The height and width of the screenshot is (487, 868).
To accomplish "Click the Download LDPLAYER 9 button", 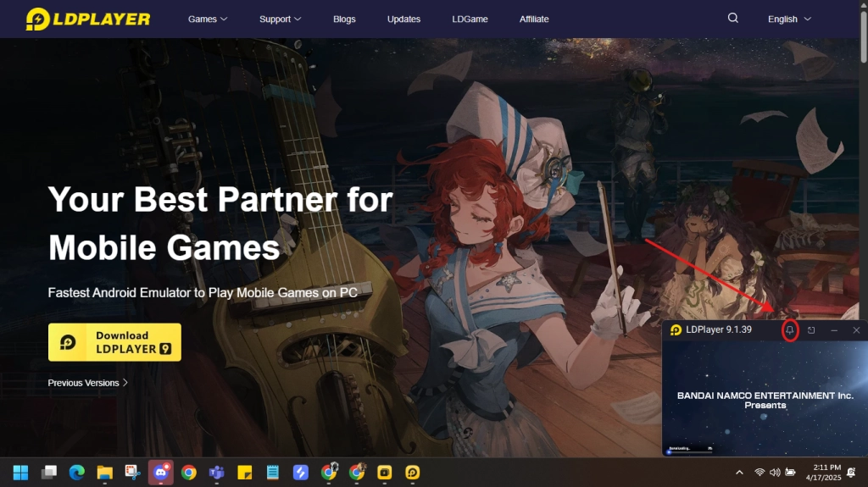I will coord(114,342).
